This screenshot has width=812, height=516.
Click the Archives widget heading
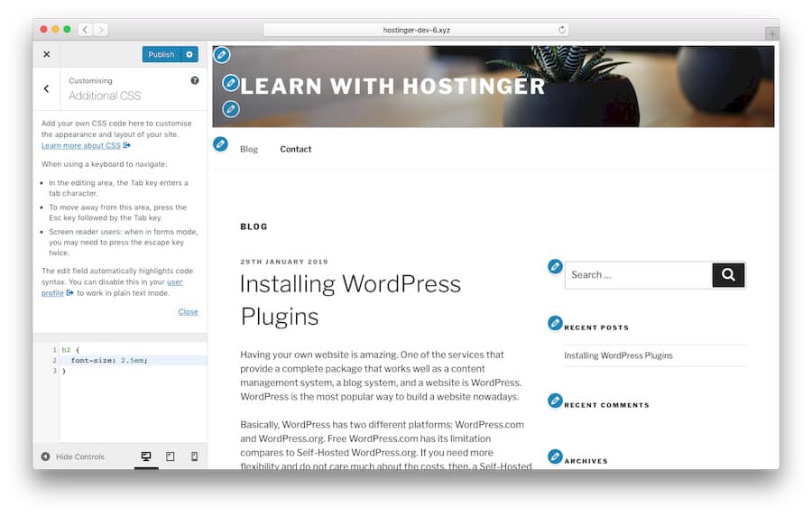[x=586, y=461]
